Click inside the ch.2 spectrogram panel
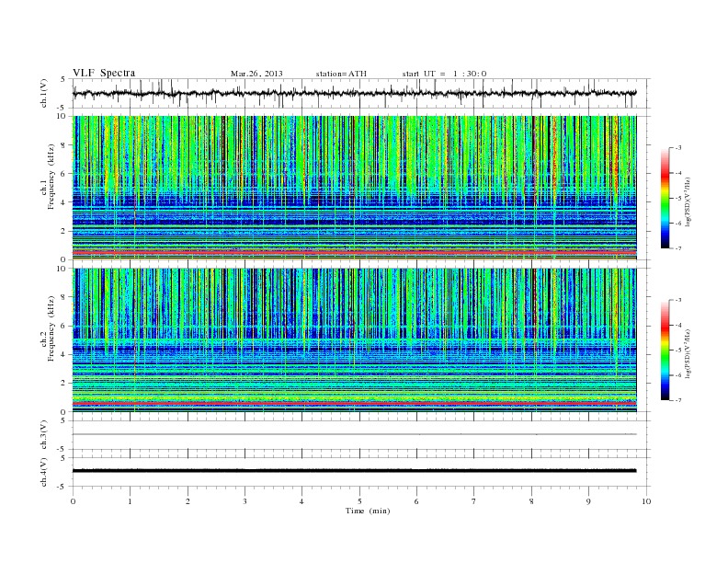 coord(354,340)
